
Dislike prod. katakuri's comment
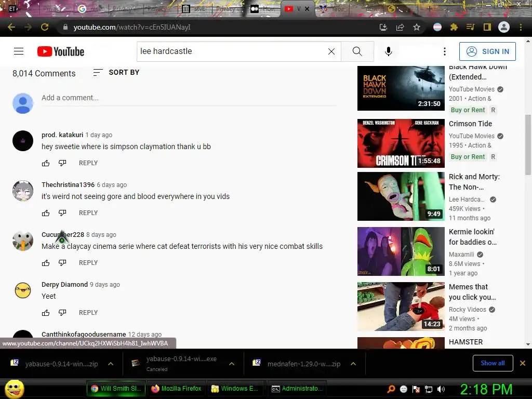click(x=62, y=163)
